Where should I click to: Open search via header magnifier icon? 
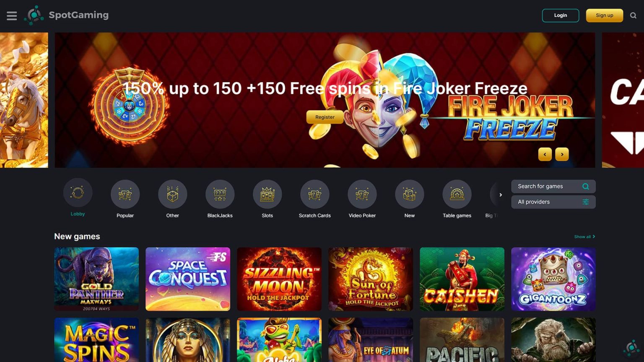coord(633,16)
